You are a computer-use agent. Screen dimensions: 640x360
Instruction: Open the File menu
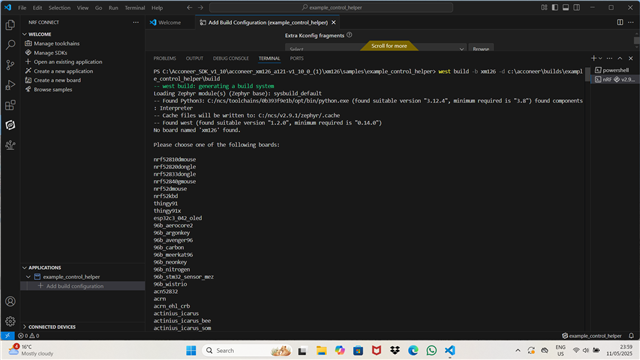22,8
